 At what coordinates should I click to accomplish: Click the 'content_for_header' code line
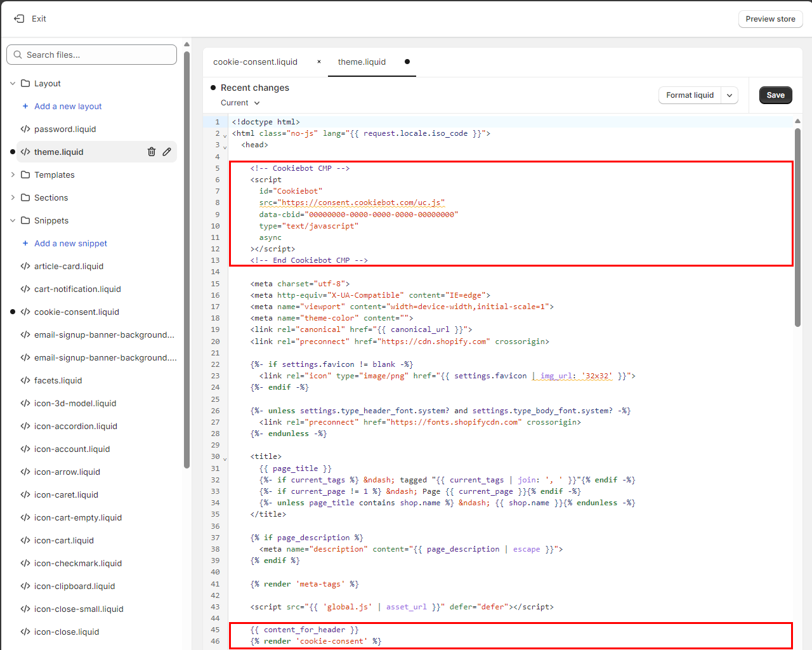(304, 630)
